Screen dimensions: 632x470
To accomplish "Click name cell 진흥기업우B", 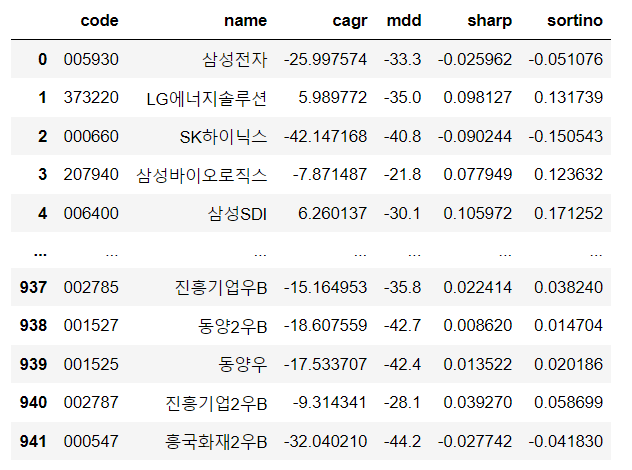I will 221,288.
